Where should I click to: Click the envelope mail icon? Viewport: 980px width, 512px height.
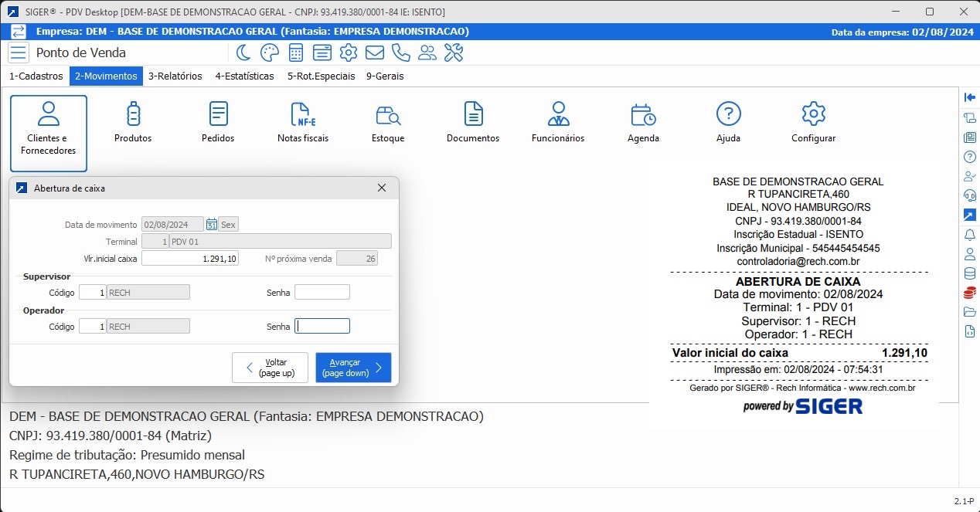coord(375,53)
